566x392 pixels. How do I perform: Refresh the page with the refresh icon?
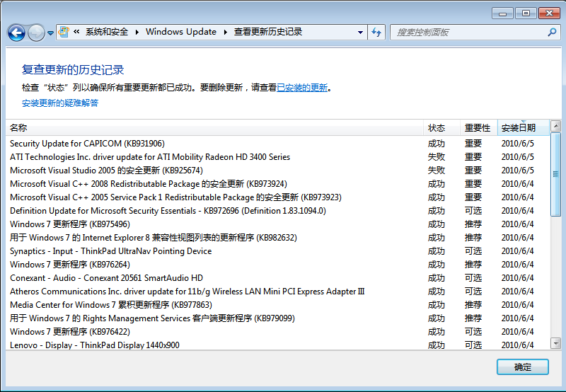(x=376, y=32)
